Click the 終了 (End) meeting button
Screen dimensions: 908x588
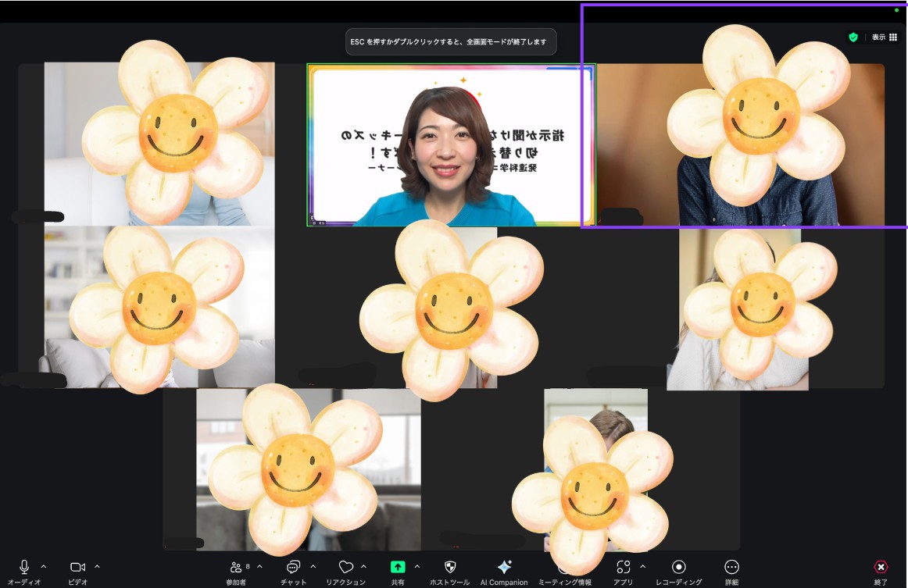pos(881,568)
